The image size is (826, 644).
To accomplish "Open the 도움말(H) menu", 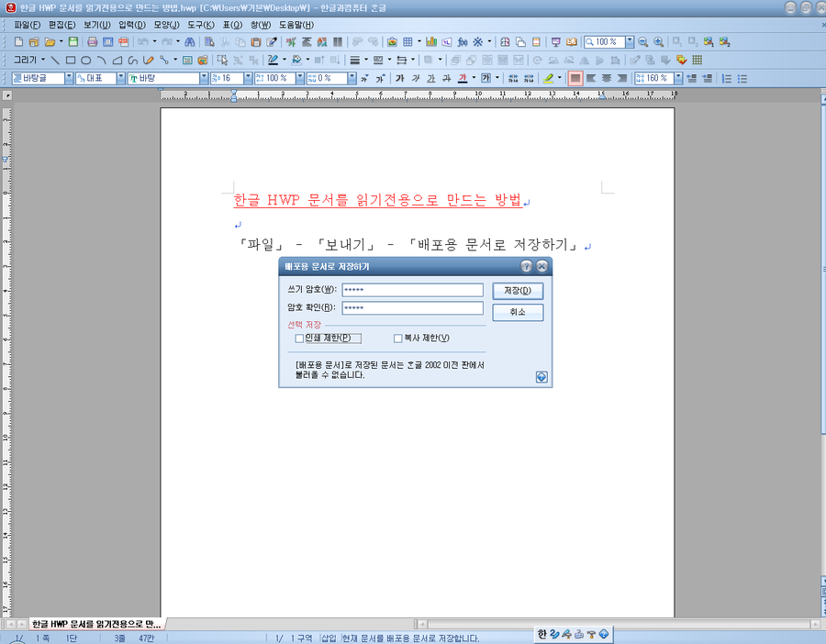I will point(296,25).
